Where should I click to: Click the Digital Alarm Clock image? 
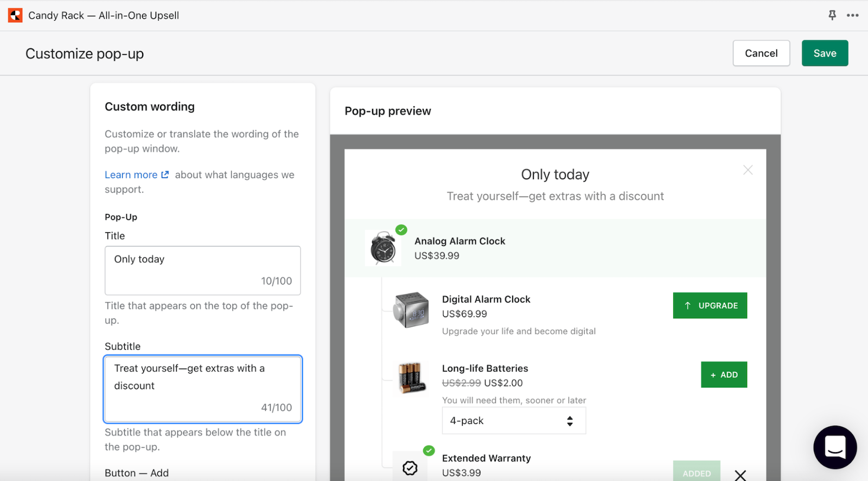(x=411, y=310)
